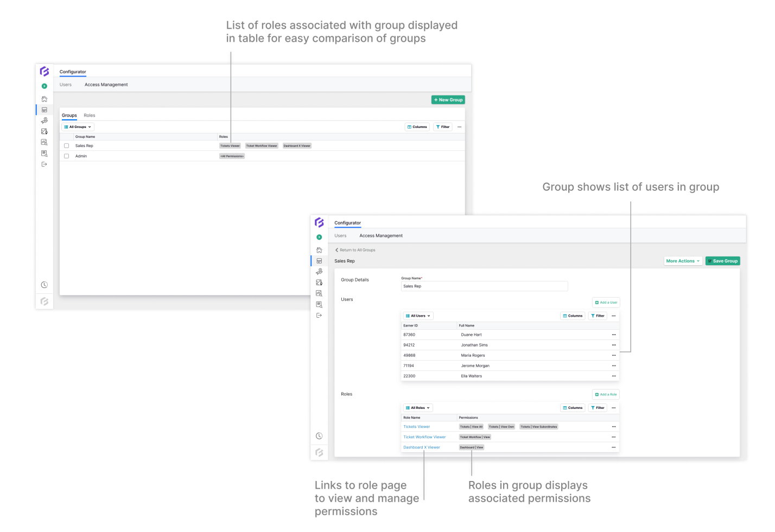Open the Ticket Workflow Viewer role link

click(424, 437)
